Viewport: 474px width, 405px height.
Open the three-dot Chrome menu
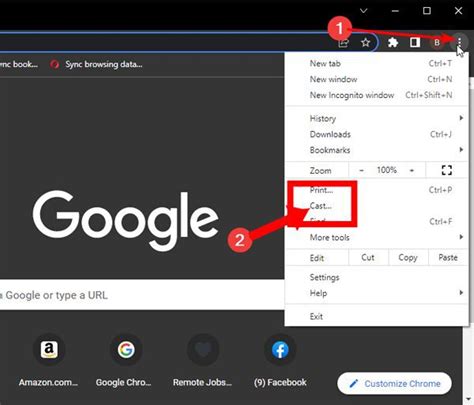coord(459,42)
